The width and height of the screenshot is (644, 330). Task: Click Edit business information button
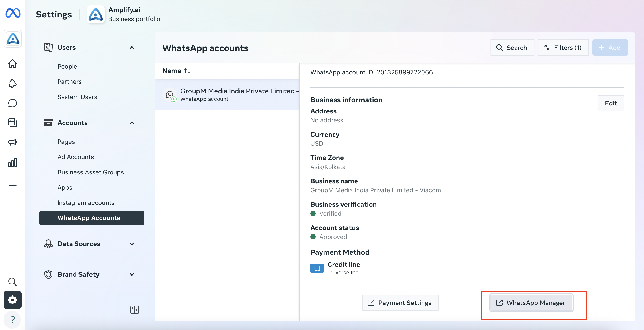[x=611, y=103]
